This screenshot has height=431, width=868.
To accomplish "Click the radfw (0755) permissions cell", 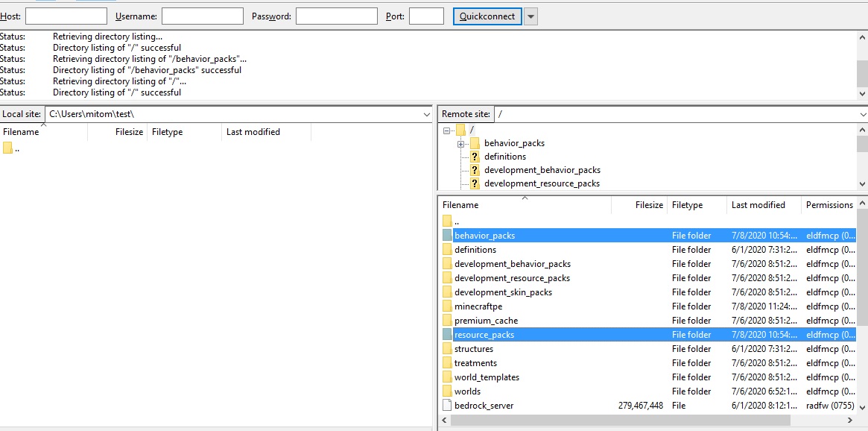I will coord(830,406).
